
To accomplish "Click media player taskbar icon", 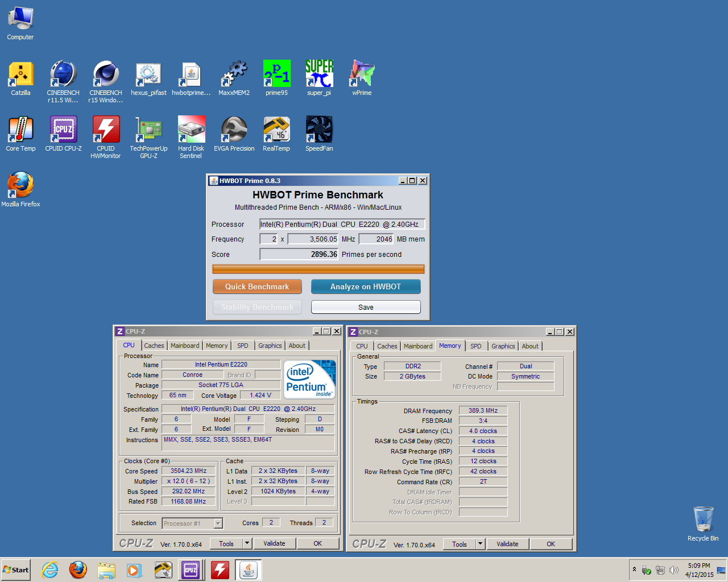I will click(x=134, y=569).
